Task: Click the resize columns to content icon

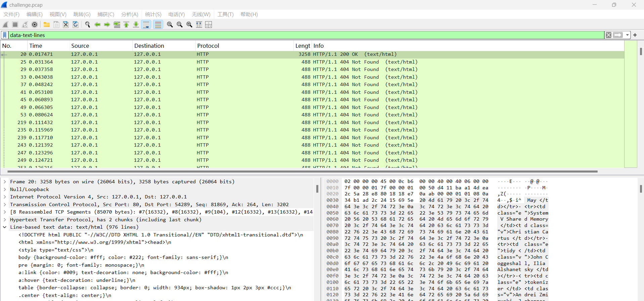Action: (199, 25)
